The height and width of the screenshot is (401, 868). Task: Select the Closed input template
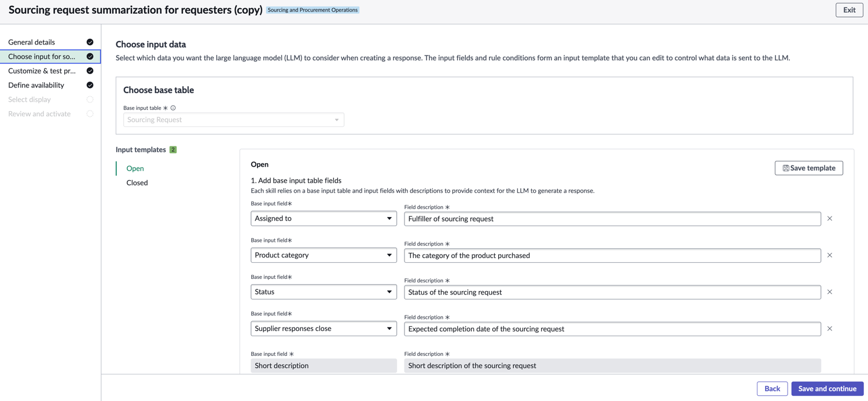pos(137,183)
